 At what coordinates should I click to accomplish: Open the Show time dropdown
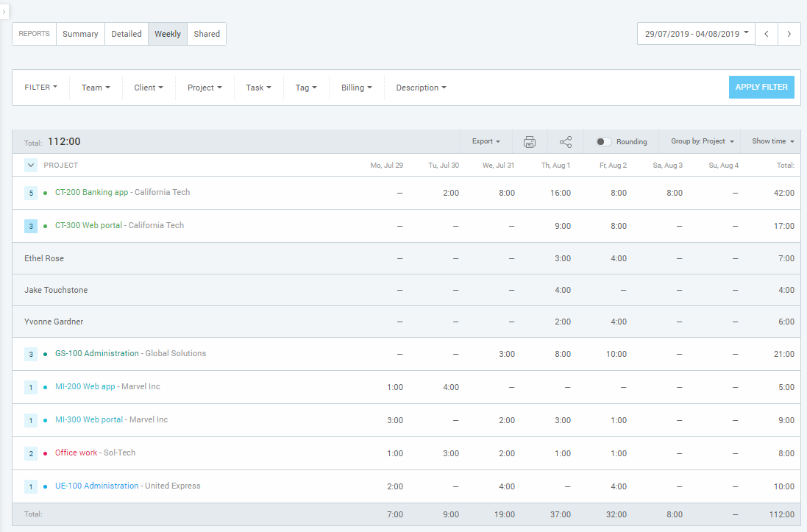pyautogui.click(x=773, y=141)
